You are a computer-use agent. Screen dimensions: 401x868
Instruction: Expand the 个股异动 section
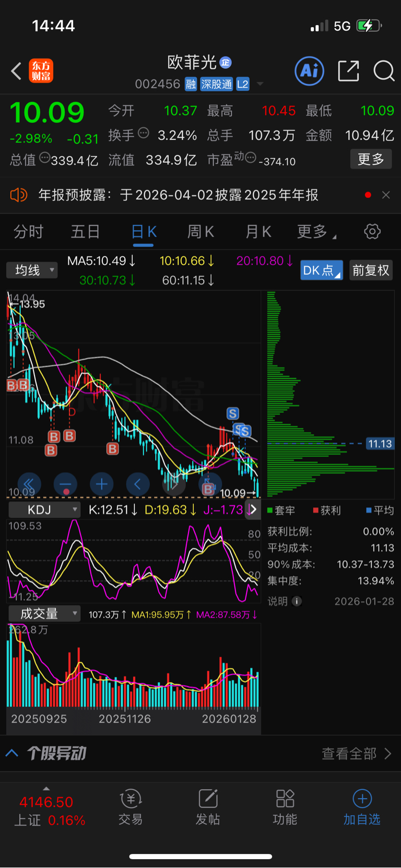(11, 753)
